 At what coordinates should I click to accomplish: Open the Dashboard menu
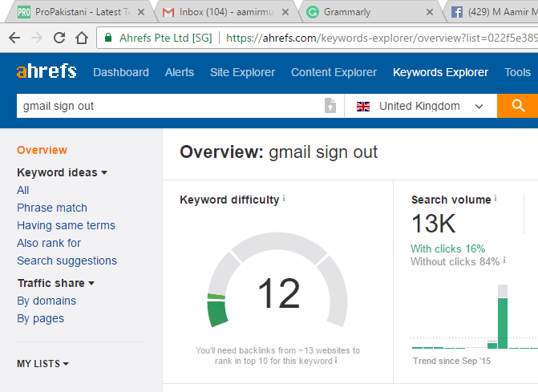(121, 72)
